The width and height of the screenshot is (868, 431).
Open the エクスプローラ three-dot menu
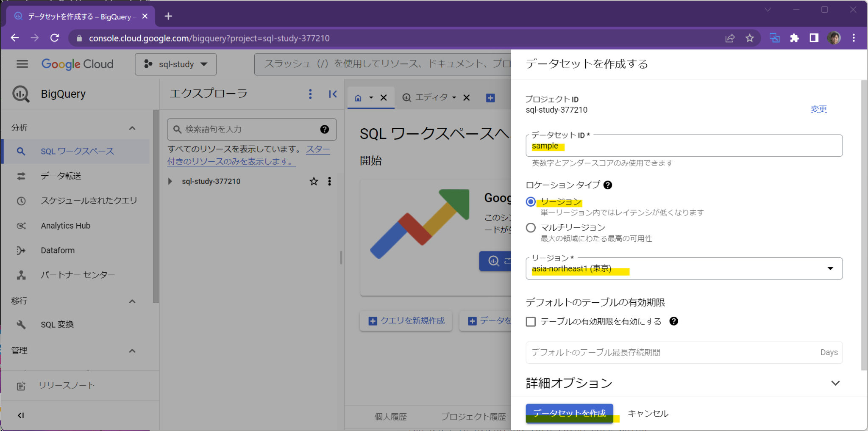pyautogui.click(x=311, y=94)
